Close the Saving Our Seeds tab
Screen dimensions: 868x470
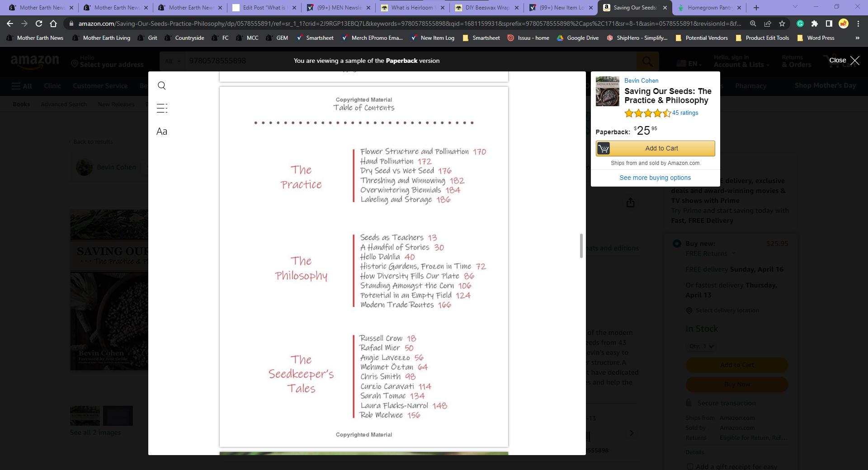coord(665,8)
